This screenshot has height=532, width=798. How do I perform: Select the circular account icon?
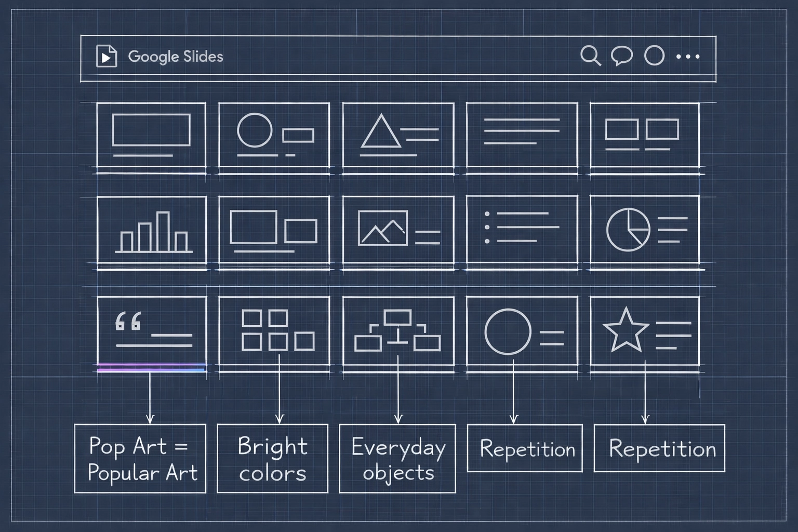tap(655, 56)
